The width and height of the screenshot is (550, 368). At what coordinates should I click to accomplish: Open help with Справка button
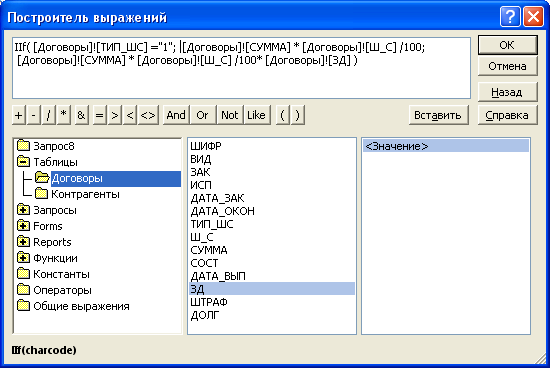507,115
